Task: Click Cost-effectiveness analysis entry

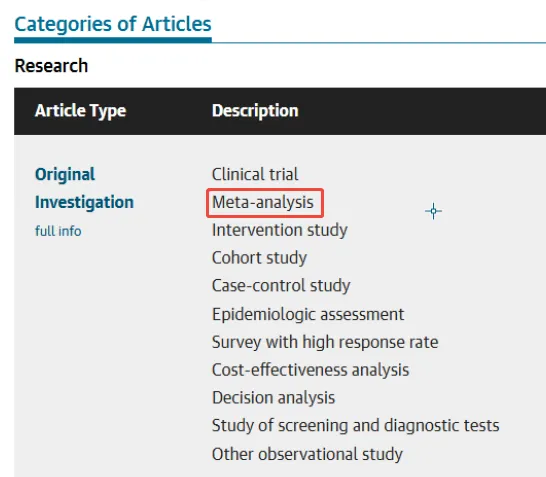Action: [310, 370]
